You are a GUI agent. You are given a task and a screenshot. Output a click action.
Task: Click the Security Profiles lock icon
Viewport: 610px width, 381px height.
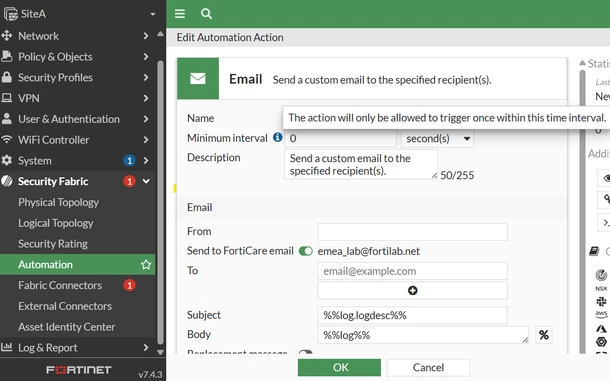[7, 77]
